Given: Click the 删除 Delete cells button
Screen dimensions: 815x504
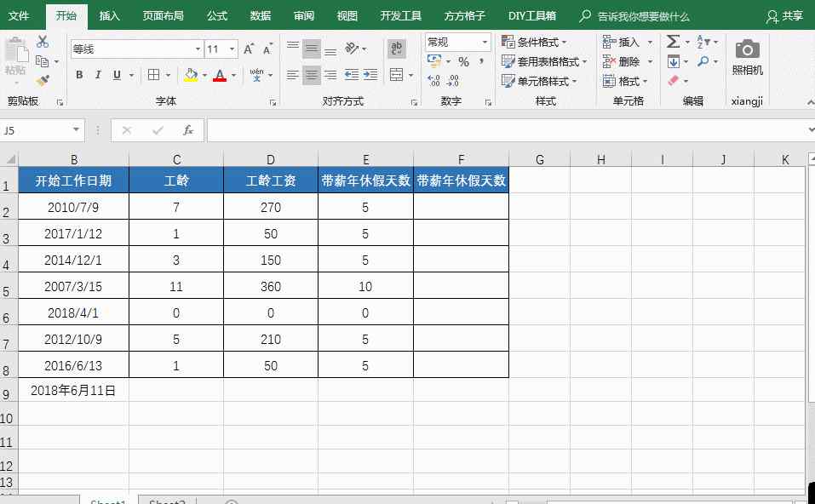Looking at the screenshot, I should pos(628,62).
